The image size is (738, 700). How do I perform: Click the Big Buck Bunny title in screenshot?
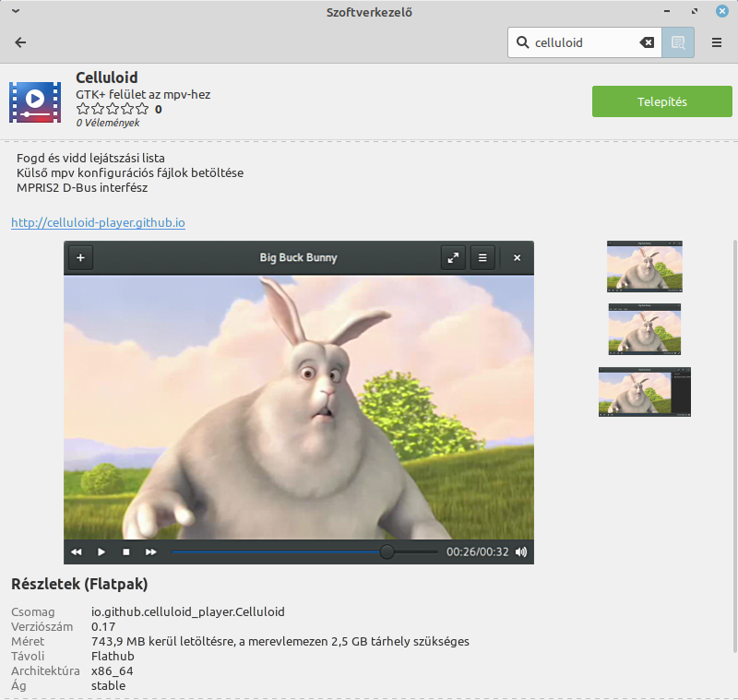(x=298, y=258)
